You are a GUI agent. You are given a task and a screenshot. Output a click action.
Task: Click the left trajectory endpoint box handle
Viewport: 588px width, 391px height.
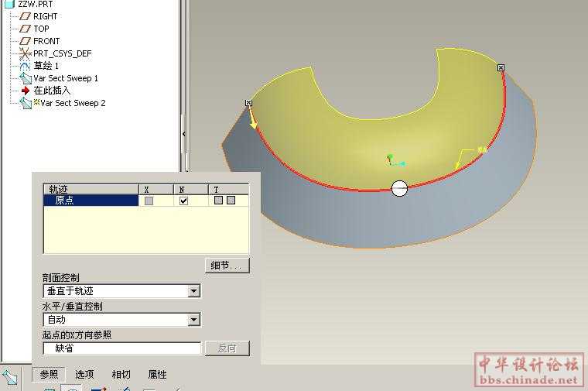tap(248, 103)
